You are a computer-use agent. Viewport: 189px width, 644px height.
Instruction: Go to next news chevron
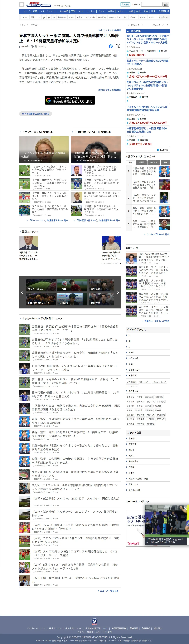(168, 25)
